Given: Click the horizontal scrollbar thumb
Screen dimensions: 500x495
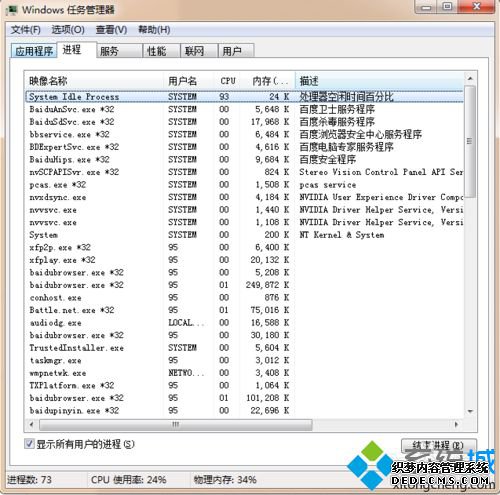Looking at the screenshot, I should tap(176, 424).
